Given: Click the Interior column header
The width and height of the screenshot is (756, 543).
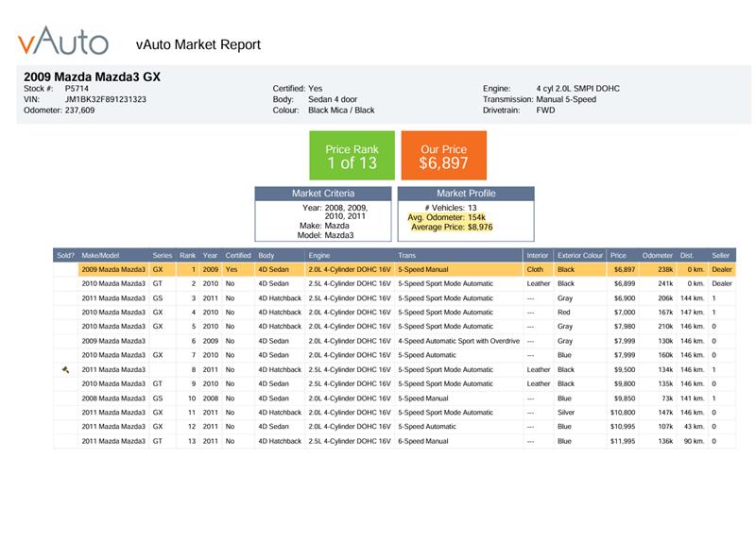Looking at the screenshot, I should pyautogui.click(x=538, y=255).
